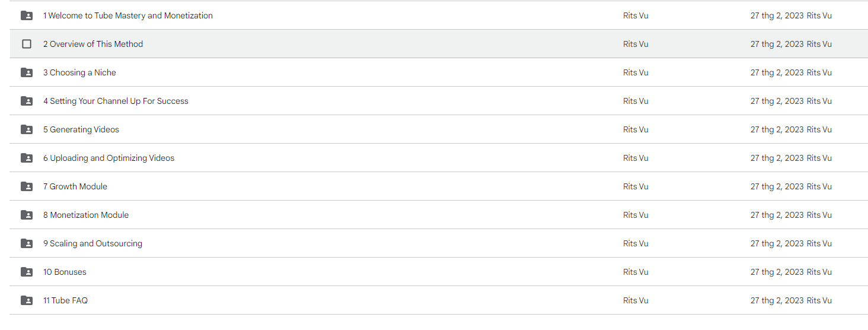Select the folder icon for Uploading and Optimizing Videos

(x=27, y=158)
